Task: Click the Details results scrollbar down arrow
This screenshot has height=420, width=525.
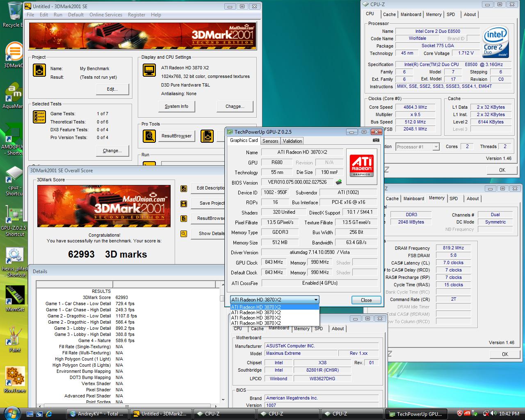Action: 223,399
